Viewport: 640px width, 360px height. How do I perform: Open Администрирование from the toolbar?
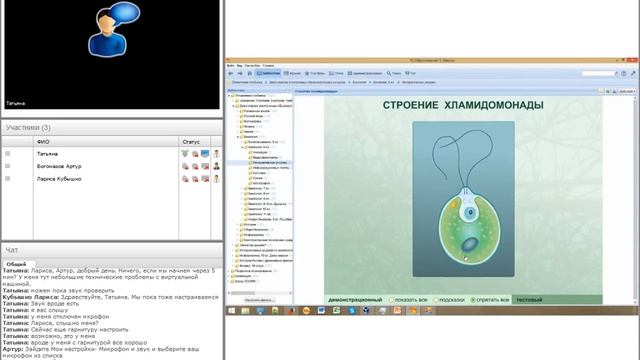click(365, 73)
